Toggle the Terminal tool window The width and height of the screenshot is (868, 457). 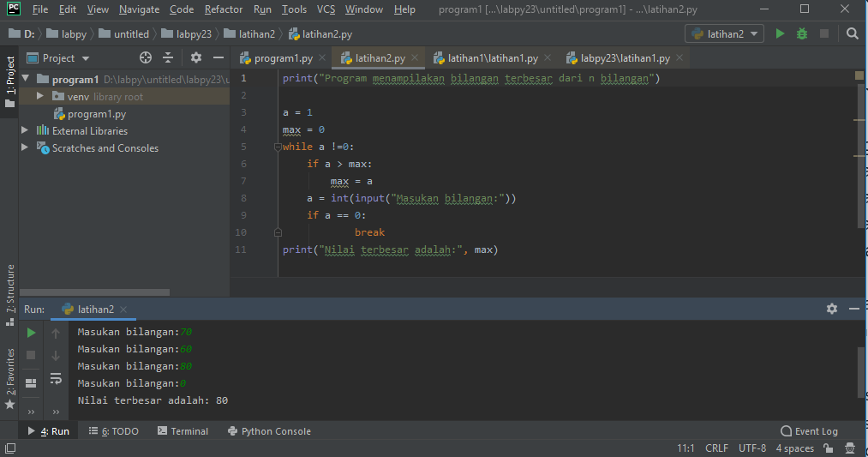click(183, 431)
